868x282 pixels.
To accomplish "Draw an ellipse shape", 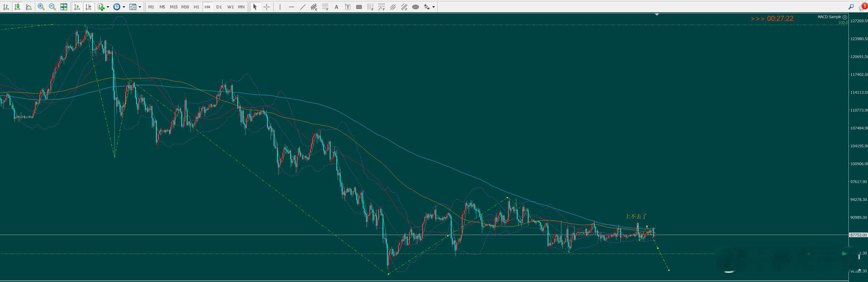I will tap(416, 7).
